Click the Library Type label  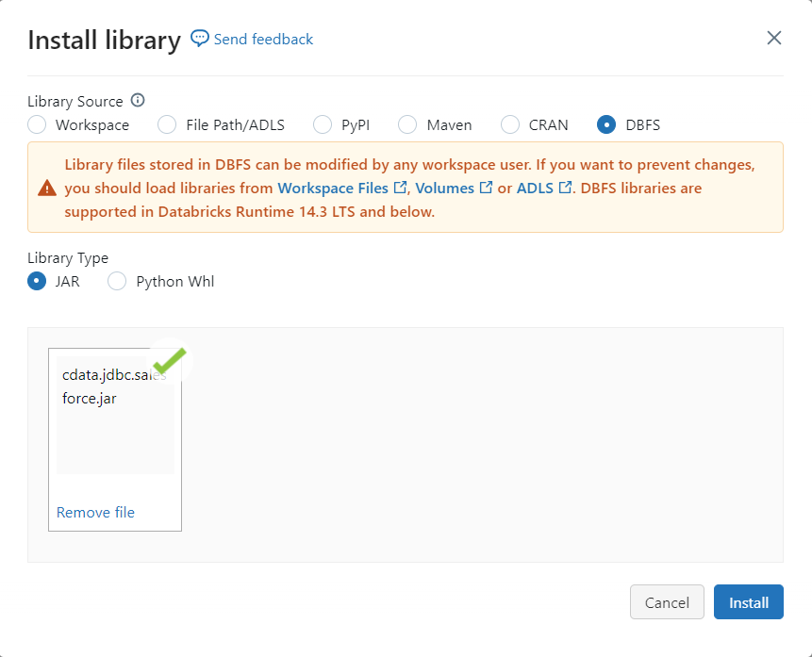[x=68, y=257]
